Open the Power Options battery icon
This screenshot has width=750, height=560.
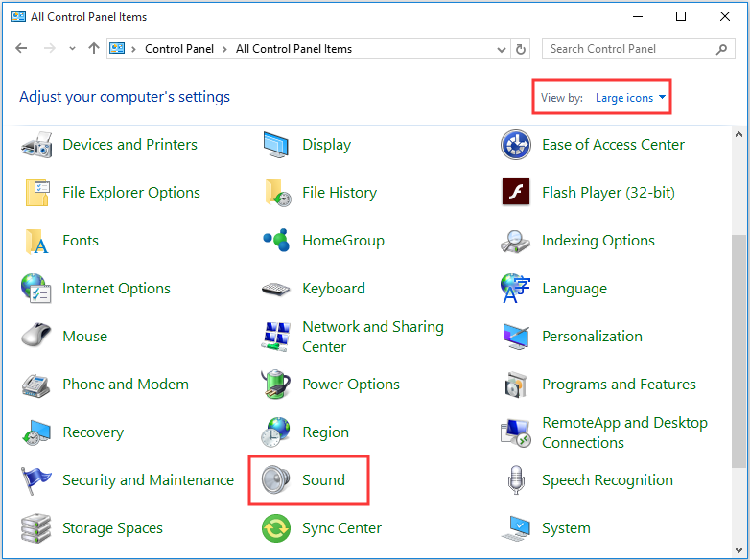point(276,385)
